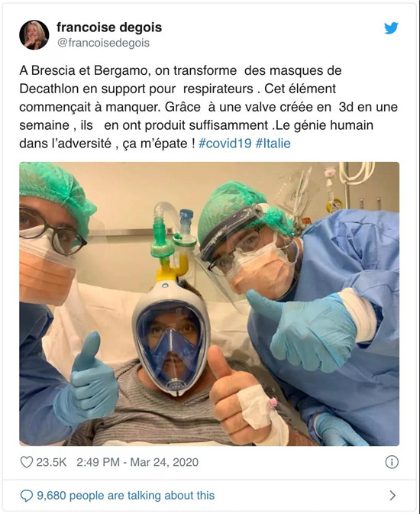Image resolution: width=420 pixels, height=514 pixels.
Task: Click the 23.5K likes count
Action: tap(51, 462)
